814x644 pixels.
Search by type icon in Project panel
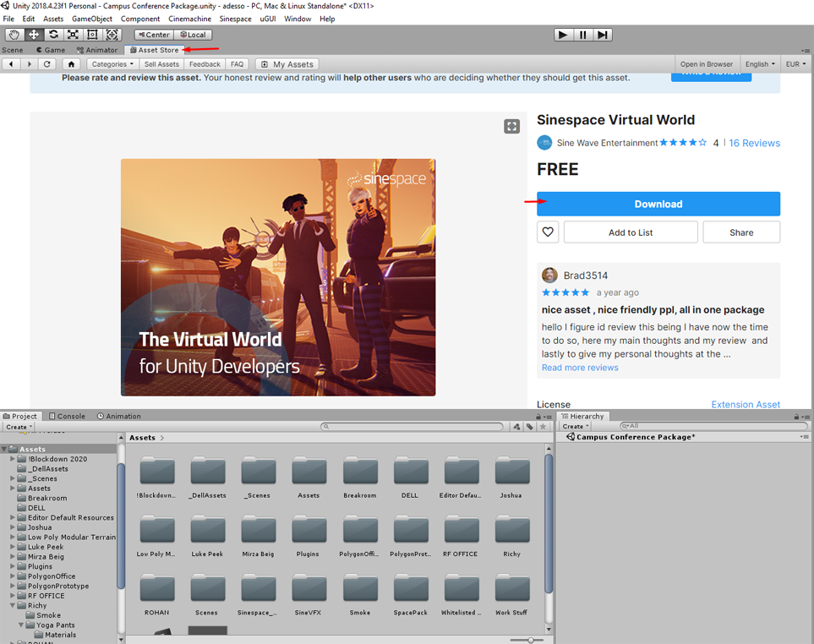pyautogui.click(x=516, y=427)
